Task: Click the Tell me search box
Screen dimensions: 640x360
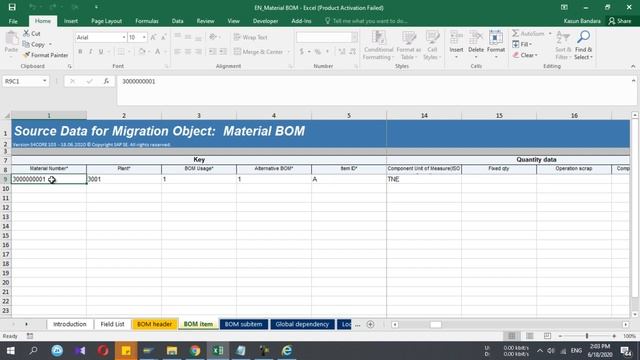Action: pyautogui.click(x=366, y=21)
